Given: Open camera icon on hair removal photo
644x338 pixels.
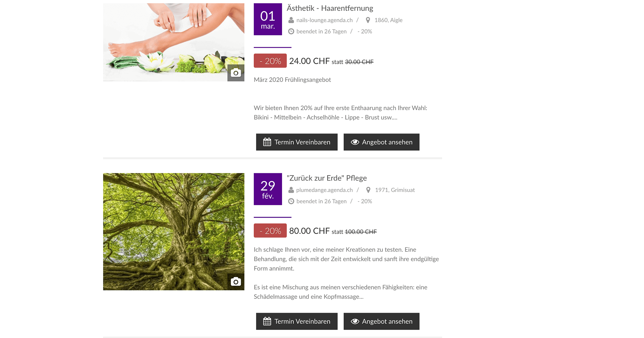Looking at the screenshot, I should (236, 73).
